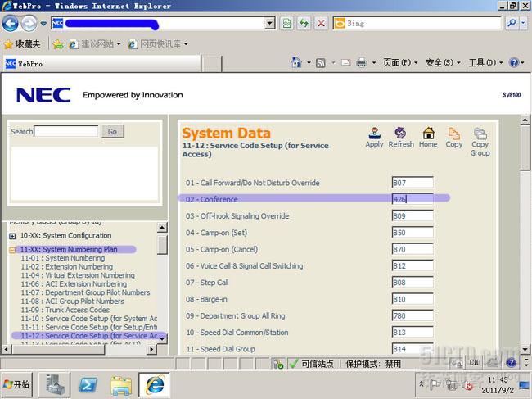Click the Bing search magnifier button
The image size is (532, 399).
512,23
